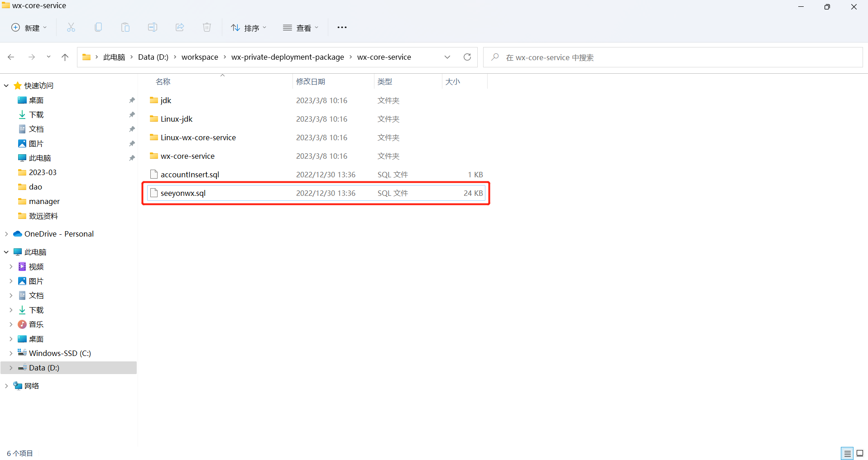This screenshot has width=868, height=460.
Task: Unpin 桌面 from quick access
Action: [132, 100]
